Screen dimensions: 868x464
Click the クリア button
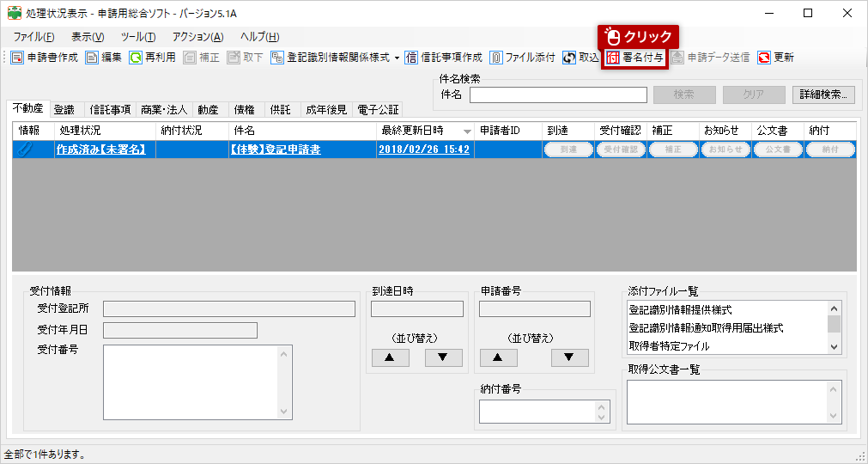pos(754,95)
